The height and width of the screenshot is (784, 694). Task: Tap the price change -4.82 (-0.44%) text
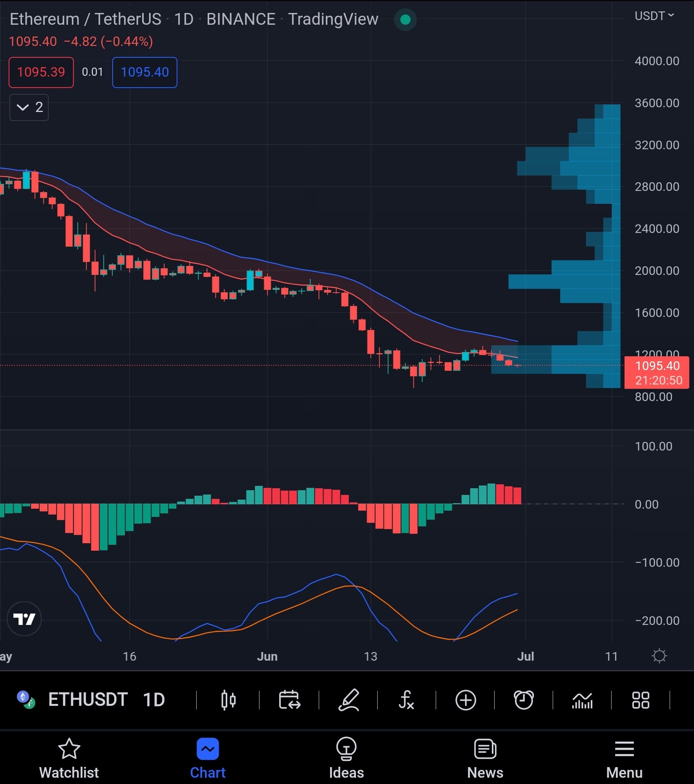(108, 41)
